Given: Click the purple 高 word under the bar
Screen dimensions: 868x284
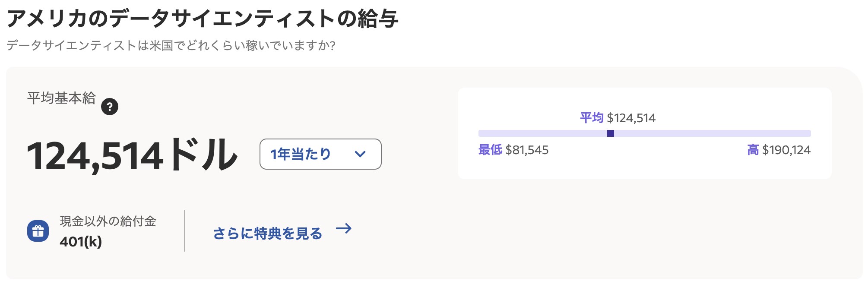Looking at the screenshot, I should [x=753, y=150].
